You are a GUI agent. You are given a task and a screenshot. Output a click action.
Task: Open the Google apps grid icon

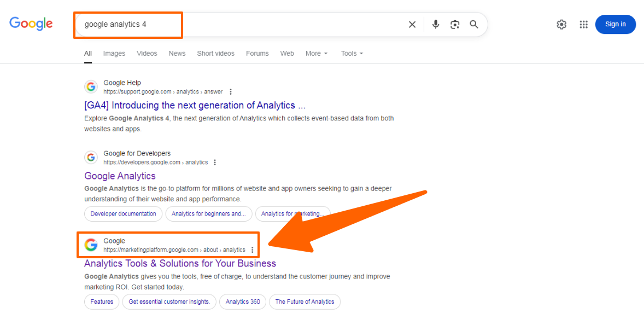pyautogui.click(x=583, y=25)
